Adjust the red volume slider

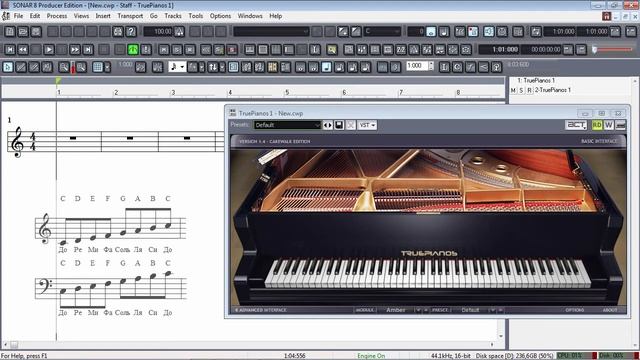(613, 49)
